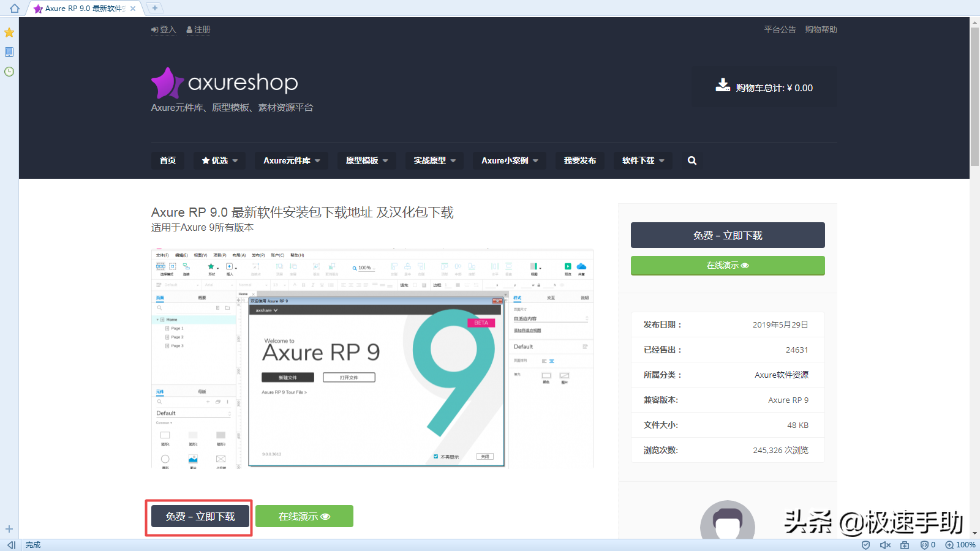This screenshot has height=551, width=980.
Task: Open the 购物帮助 link
Action: coord(821,29)
